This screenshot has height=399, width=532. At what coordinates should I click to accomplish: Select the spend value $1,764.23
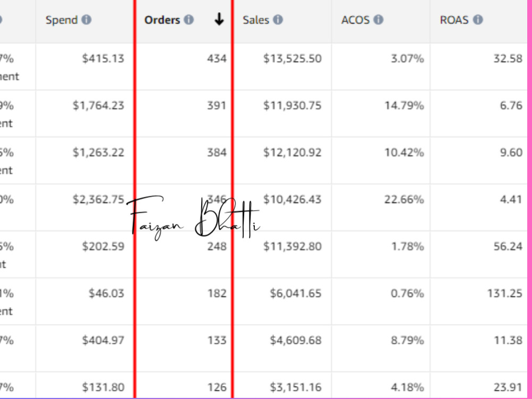tap(98, 105)
